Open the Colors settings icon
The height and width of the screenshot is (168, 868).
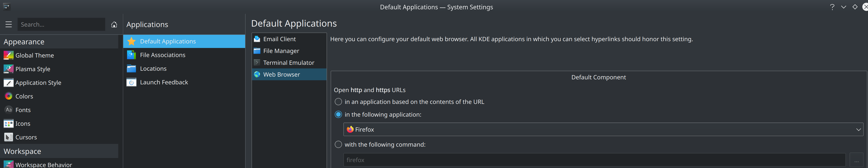tap(8, 96)
